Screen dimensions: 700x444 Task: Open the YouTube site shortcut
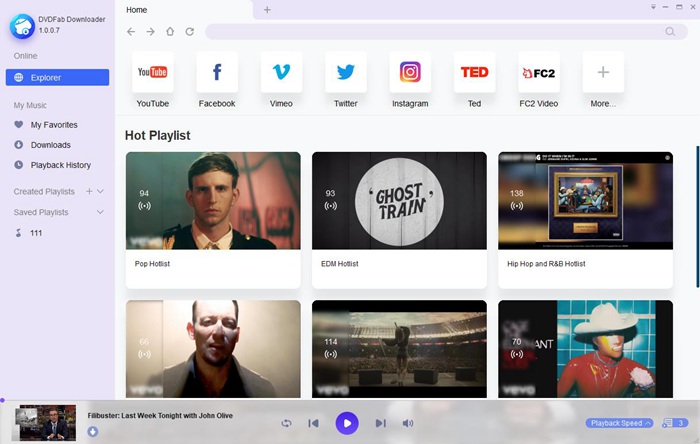click(152, 72)
